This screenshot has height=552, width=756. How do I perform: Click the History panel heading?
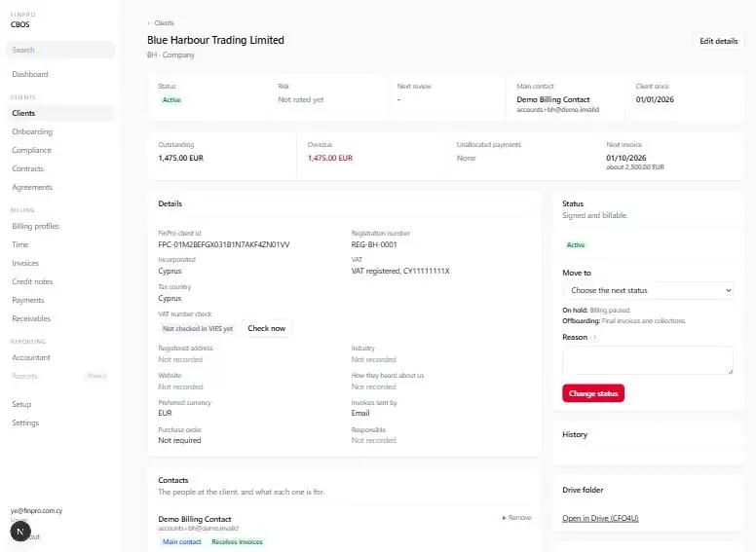pyautogui.click(x=575, y=434)
